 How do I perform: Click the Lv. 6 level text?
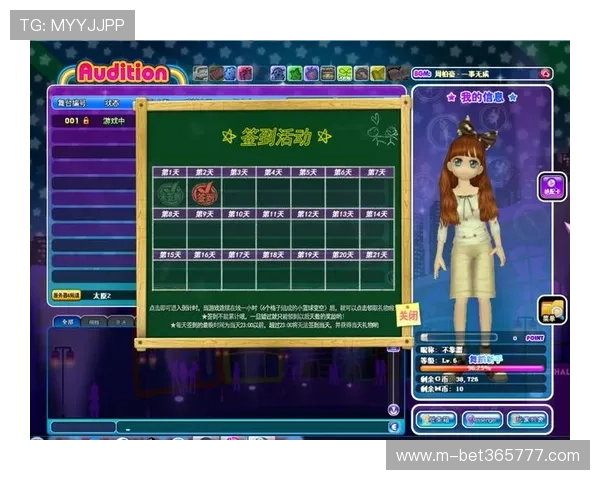449,360
